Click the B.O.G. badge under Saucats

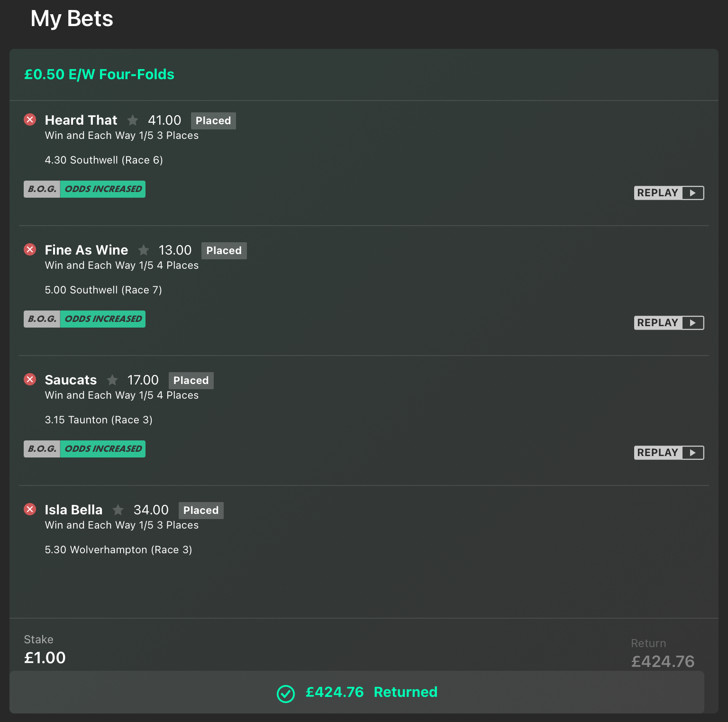[42, 449]
